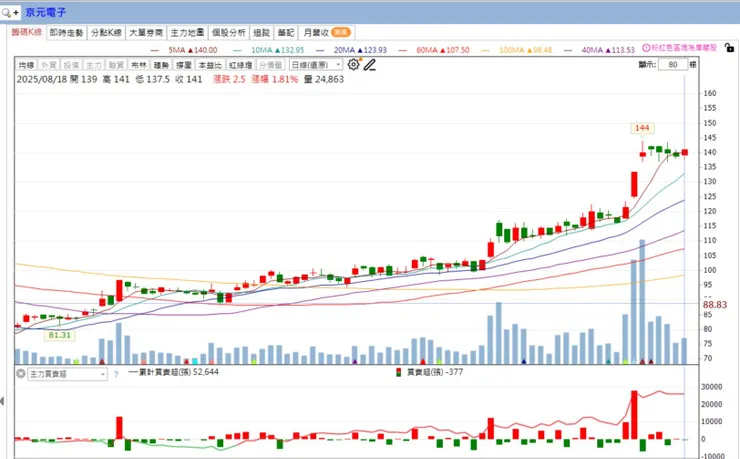Click the 漲幅 1.81% value
The image size is (740, 459).
tap(275, 79)
